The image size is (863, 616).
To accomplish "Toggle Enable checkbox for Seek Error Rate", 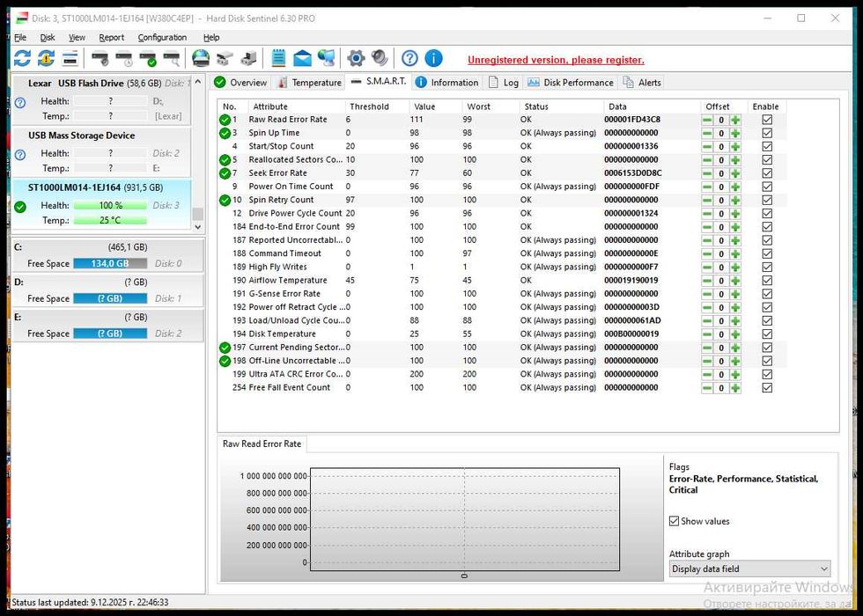I will point(767,173).
